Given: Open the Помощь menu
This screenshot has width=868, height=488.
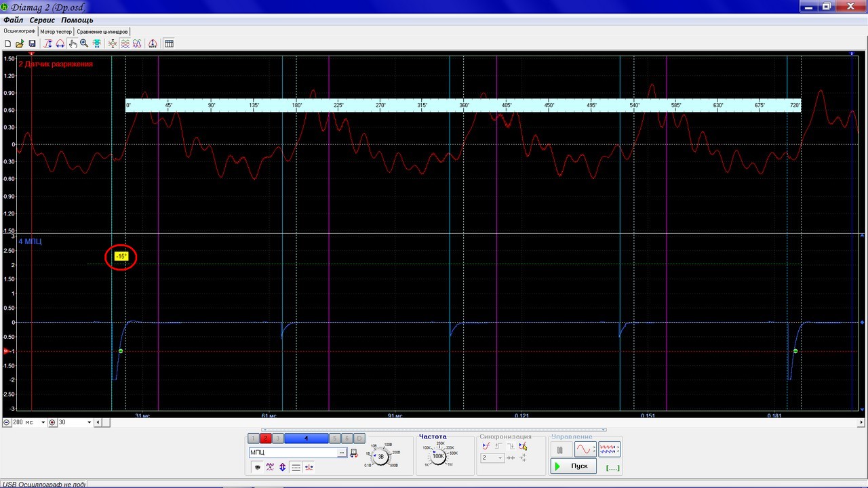Looking at the screenshot, I should click(x=77, y=20).
